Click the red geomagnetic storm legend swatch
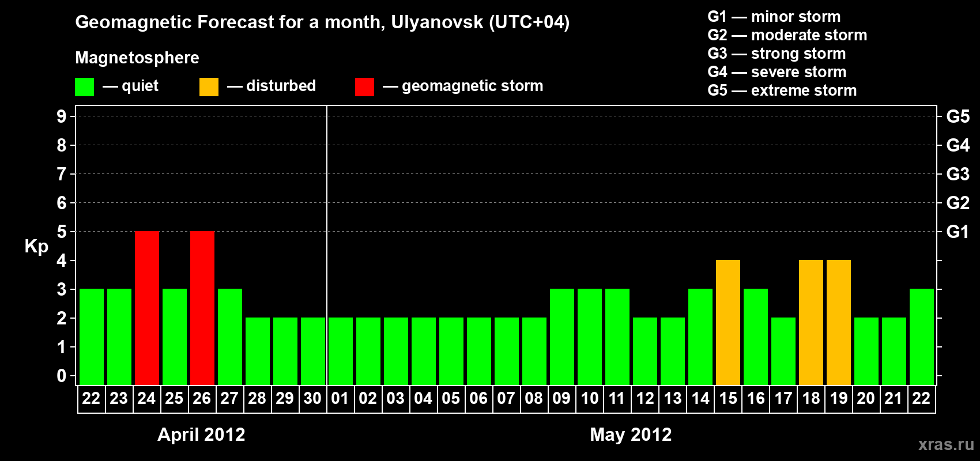The width and height of the screenshot is (980, 461). [364, 87]
